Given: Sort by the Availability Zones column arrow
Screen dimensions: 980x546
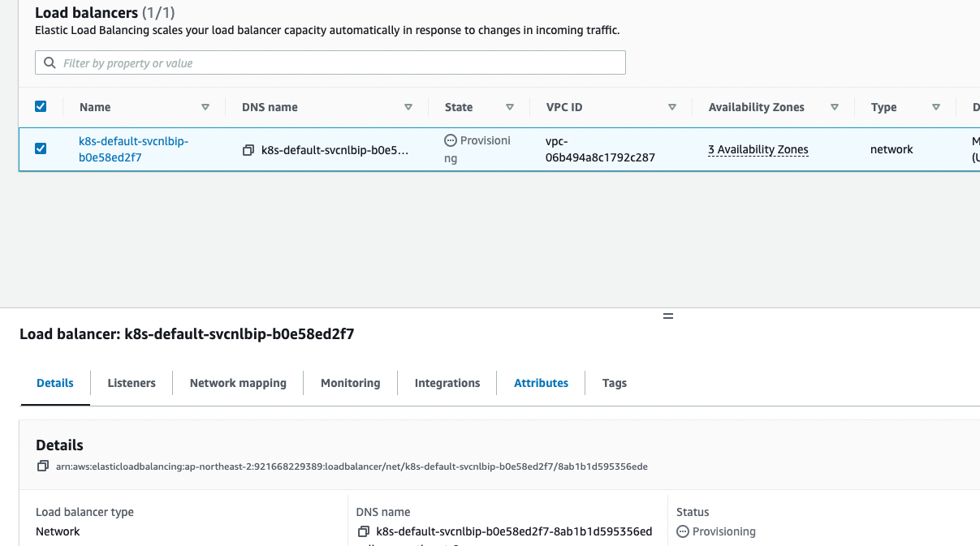Looking at the screenshot, I should click(x=835, y=107).
